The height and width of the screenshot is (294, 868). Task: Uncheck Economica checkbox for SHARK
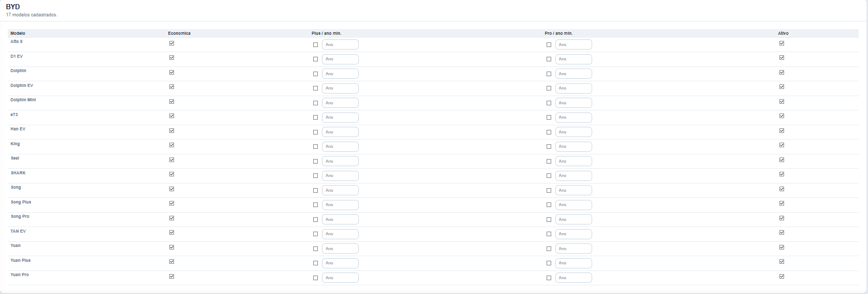pos(171,174)
